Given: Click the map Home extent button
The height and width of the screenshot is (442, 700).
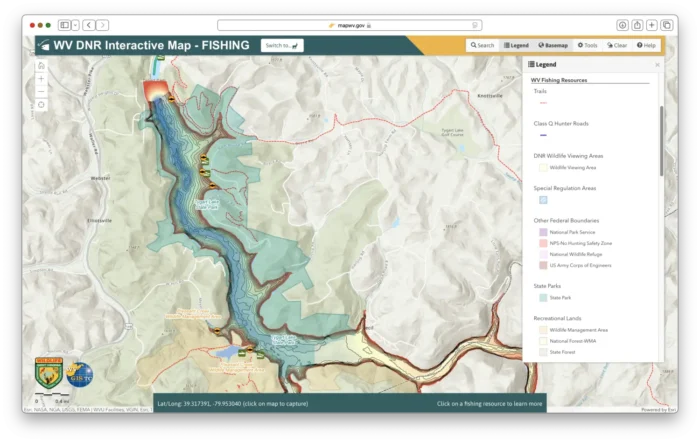Looking at the screenshot, I should pos(41,66).
